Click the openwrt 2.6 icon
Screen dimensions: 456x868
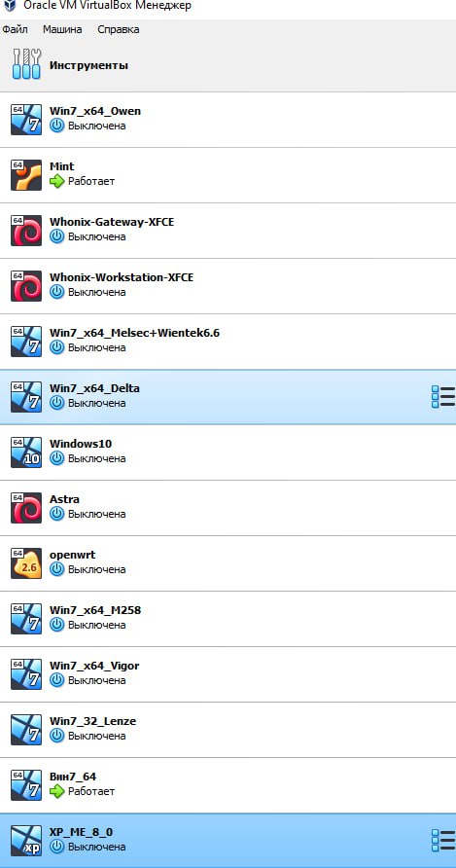click(26, 563)
